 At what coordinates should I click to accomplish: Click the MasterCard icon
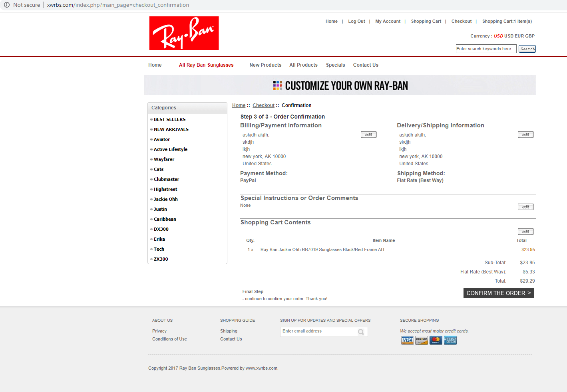(x=436, y=340)
